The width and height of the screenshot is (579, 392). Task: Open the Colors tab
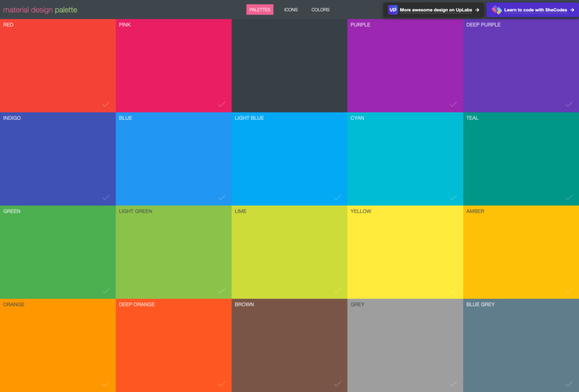coord(320,10)
